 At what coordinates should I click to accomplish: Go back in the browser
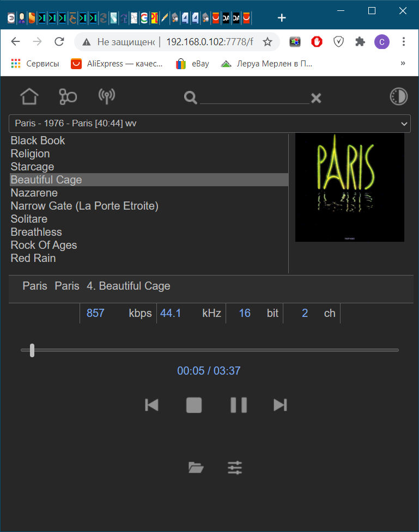click(16, 42)
